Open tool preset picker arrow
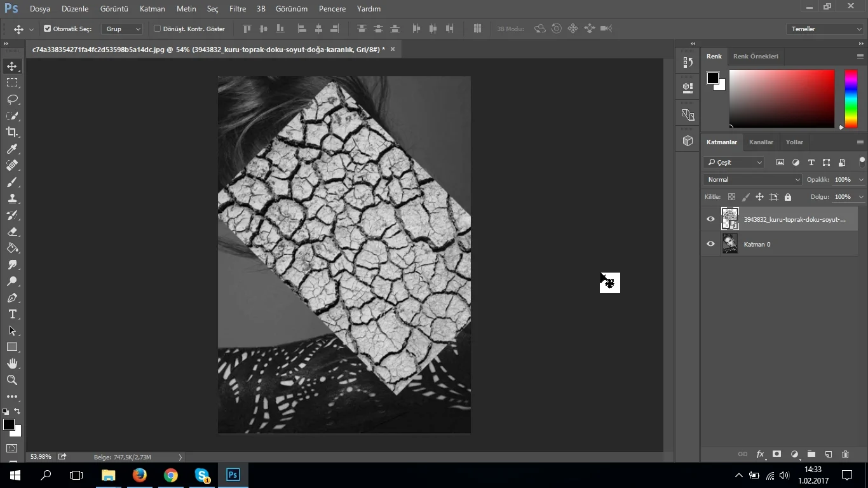 (x=31, y=29)
